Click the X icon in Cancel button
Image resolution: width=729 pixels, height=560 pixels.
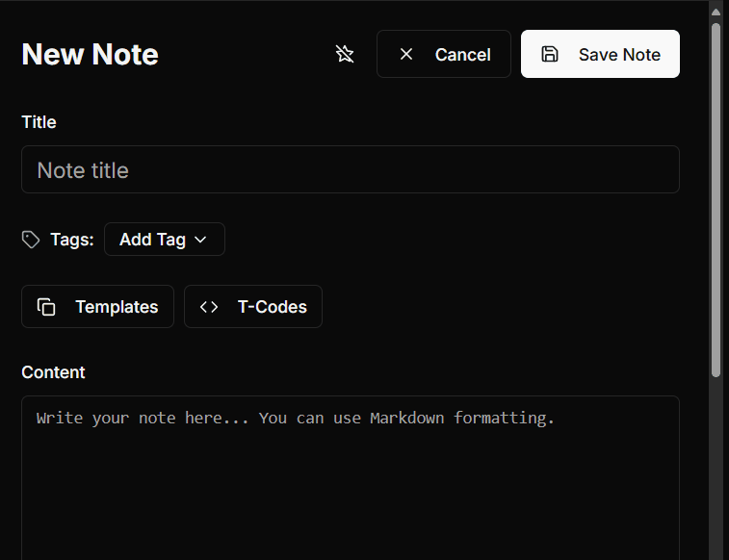tap(406, 54)
